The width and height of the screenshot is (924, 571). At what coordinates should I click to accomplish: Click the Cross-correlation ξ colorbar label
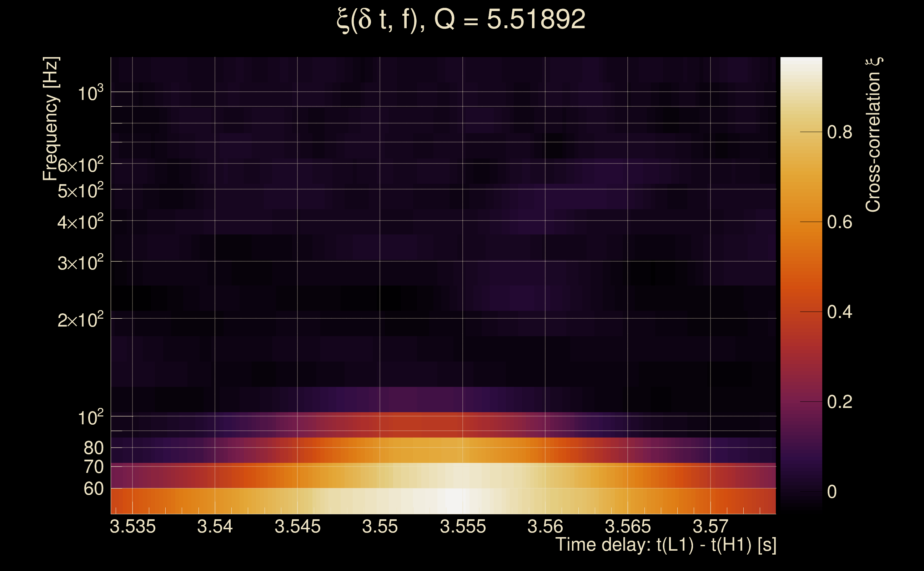coord(873,135)
